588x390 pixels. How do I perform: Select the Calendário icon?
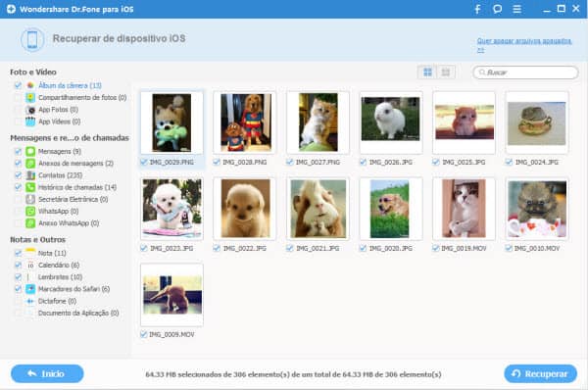point(30,266)
